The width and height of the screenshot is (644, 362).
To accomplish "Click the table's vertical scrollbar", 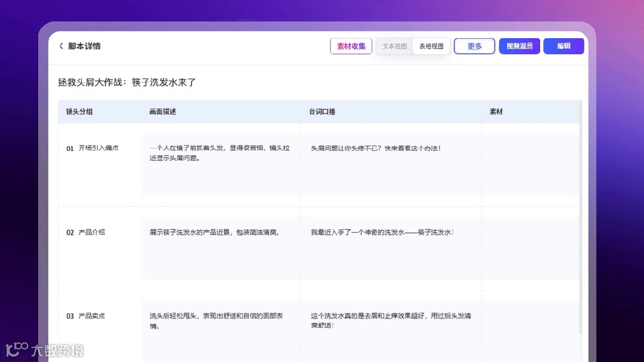I will point(581,216).
